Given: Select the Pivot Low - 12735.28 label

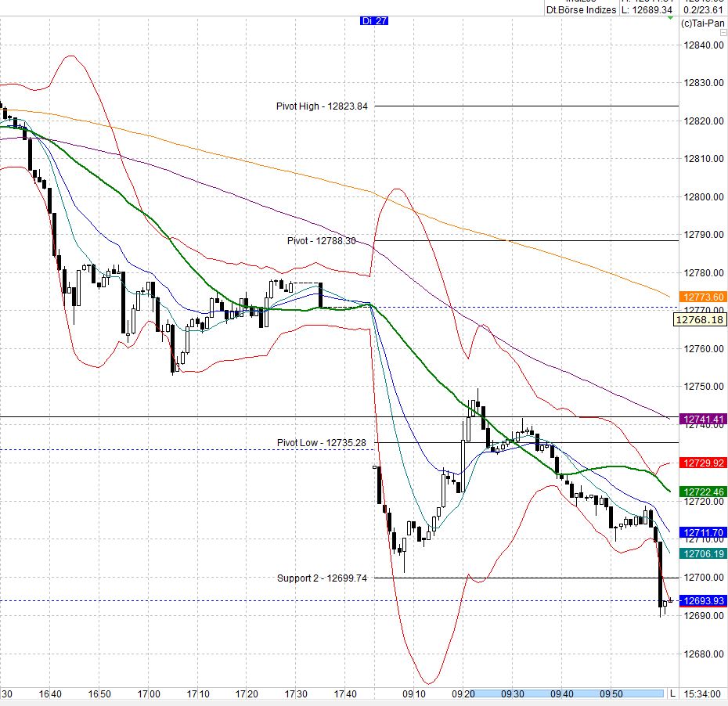Looking at the screenshot, I should click(321, 443).
